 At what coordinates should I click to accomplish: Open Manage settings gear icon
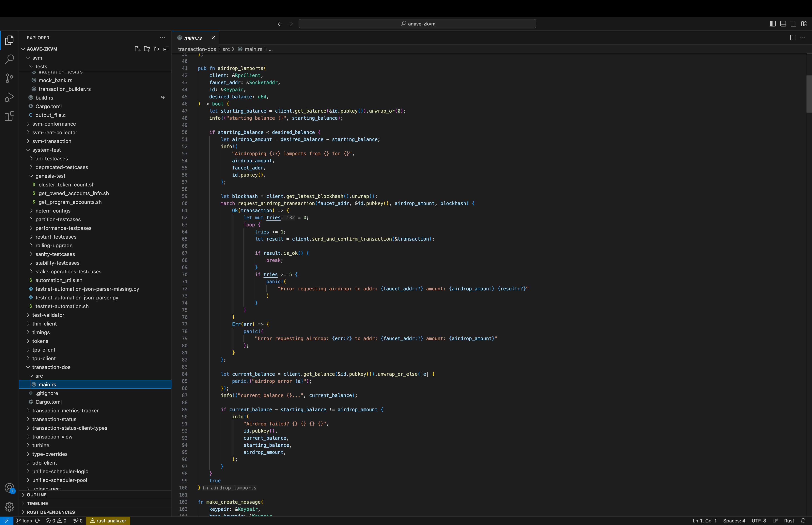click(9, 507)
